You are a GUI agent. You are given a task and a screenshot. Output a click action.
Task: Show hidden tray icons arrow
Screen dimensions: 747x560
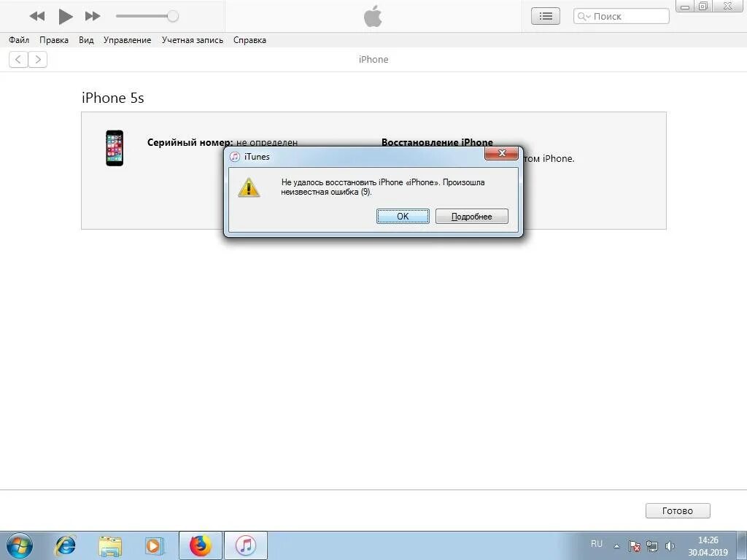point(616,546)
